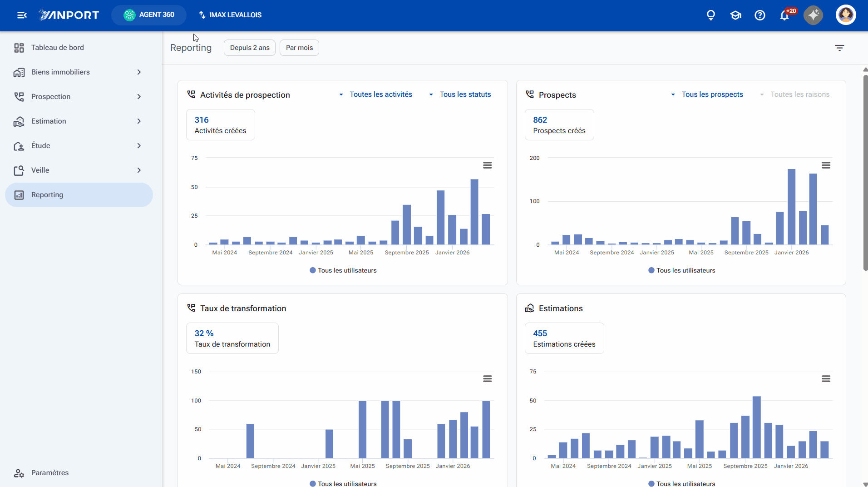This screenshot has height=487, width=868.
Task: Click the Par mois grouping button
Action: pos(299,48)
